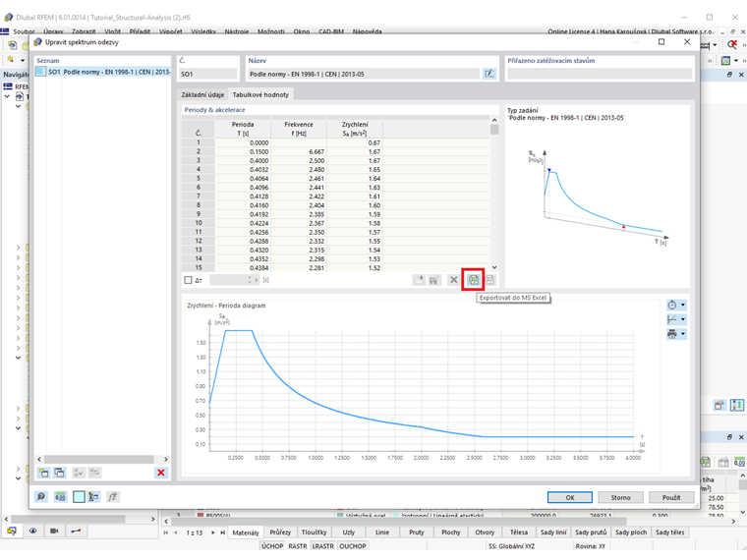Click the select-all checkmarks icon under list
Image resolution: width=747 pixels, height=560 pixels.
pos(78,473)
